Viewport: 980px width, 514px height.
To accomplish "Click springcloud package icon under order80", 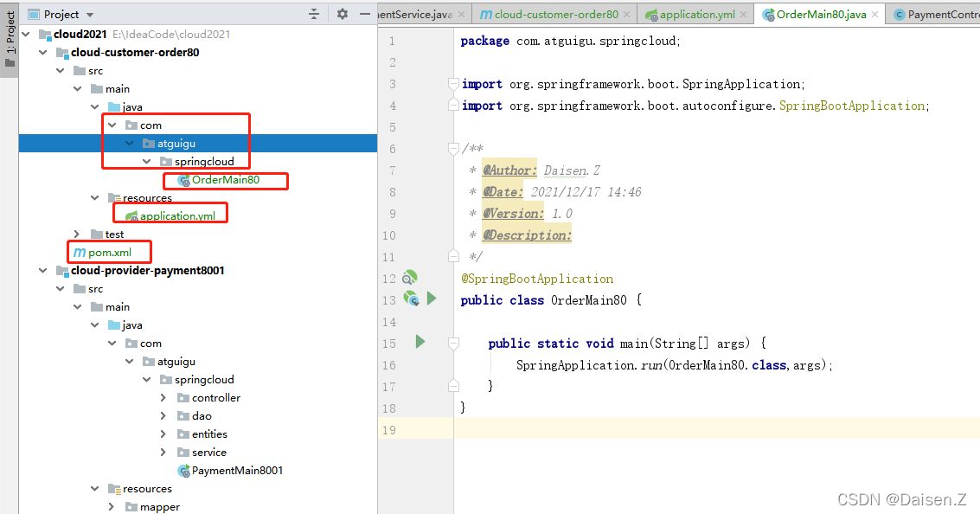I will click(x=166, y=161).
